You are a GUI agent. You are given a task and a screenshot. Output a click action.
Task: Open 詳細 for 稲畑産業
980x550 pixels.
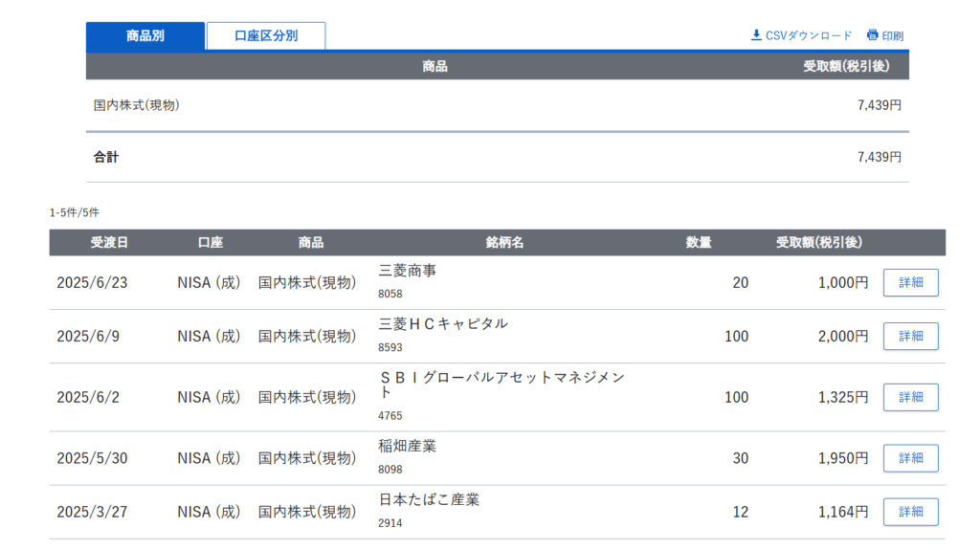911,458
